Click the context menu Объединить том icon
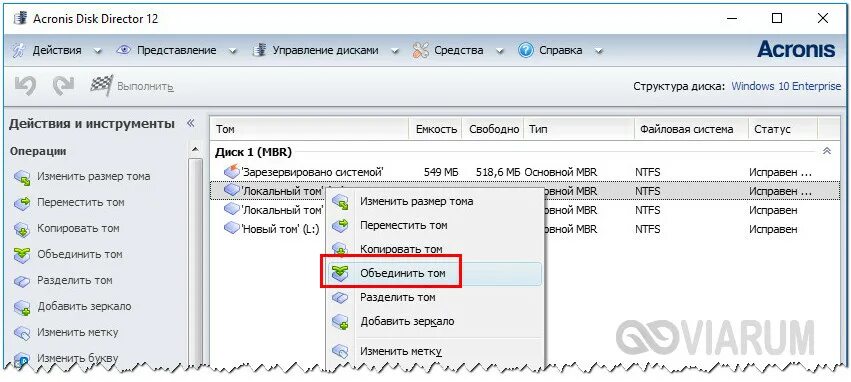 point(340,273)
